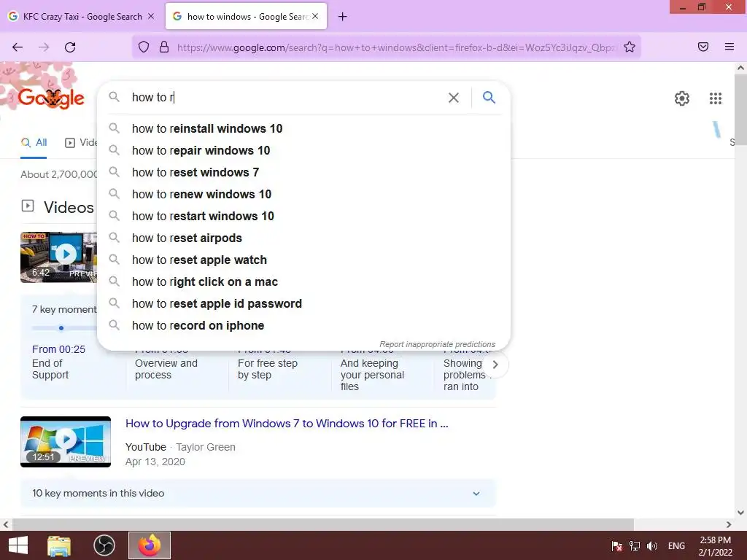Screen dimensions: 747x560
Task: Pick suggestion how to record on iphone
Action: point(303,326)
